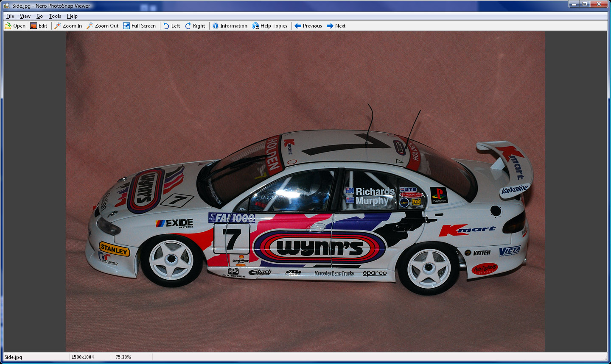Open the File menu
Image resolution: width=611 pixels, height=364 pixels.
[x=10, y=16]
